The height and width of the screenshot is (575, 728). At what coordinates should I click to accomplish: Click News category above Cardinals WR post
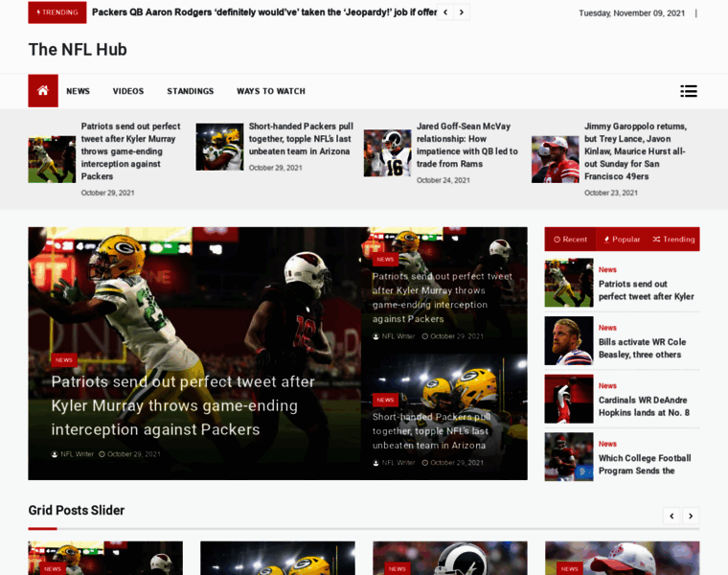pos(607,386)
